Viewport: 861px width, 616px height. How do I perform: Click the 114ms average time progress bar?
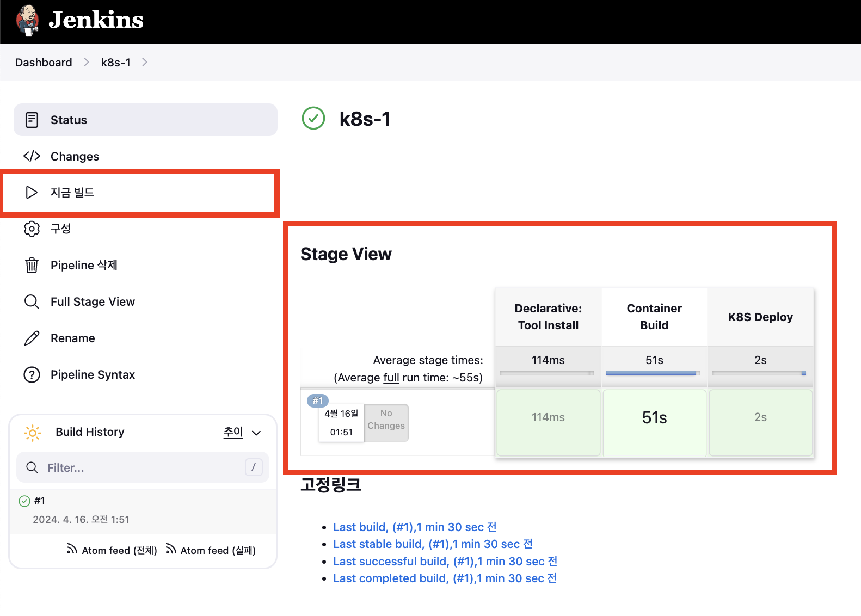coord(546,373)
